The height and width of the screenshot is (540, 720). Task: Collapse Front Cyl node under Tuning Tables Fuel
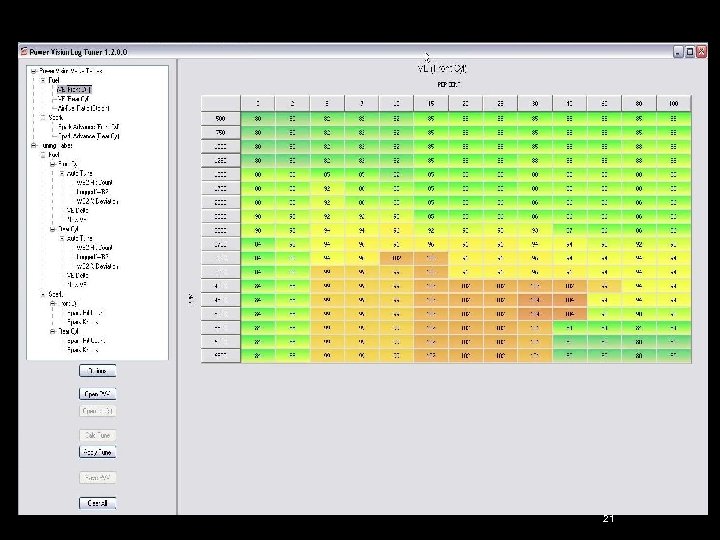(52, 164)
